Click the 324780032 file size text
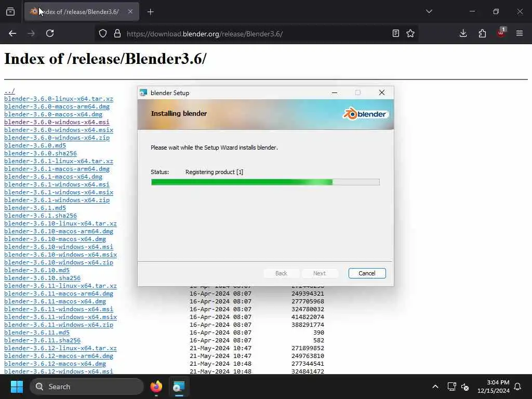 click(x=308, y=310)
